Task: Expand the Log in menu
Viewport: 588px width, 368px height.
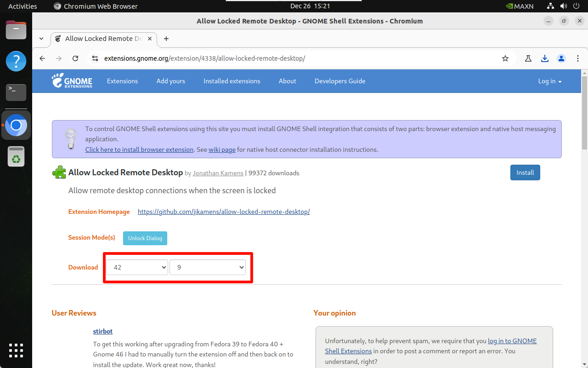Action: click(549, 81)
